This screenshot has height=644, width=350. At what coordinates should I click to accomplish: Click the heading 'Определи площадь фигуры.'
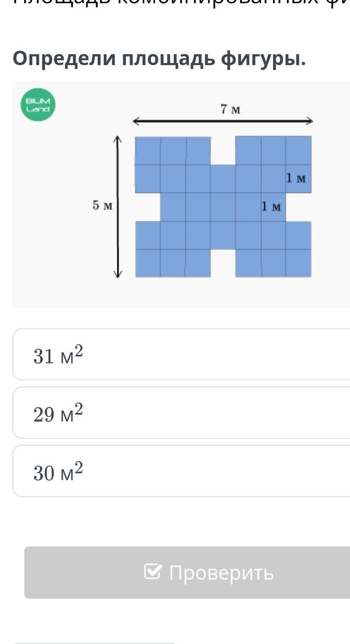(x=159, y=59)
